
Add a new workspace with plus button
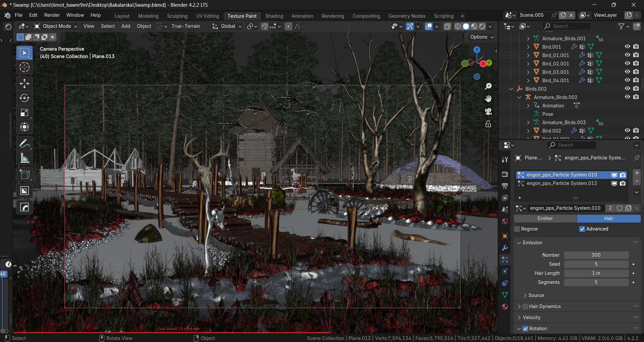point(462,16)
